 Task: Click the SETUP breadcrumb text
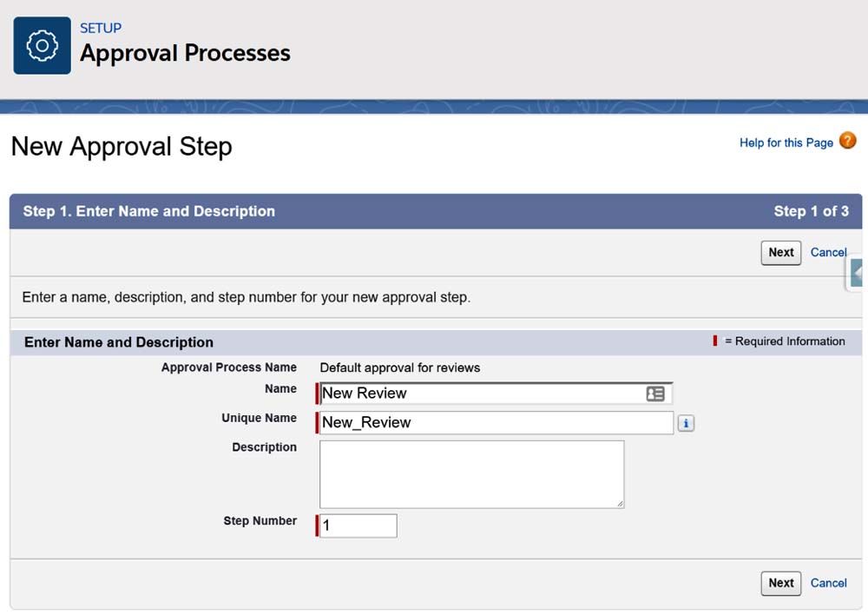pyautogui.click(x=100, y=28)
